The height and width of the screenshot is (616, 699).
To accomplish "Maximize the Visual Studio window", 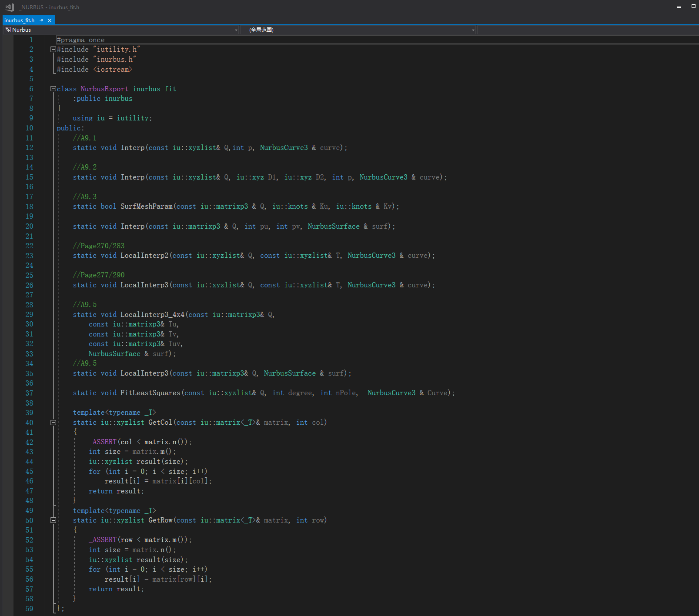I will [x=693, y=6].
